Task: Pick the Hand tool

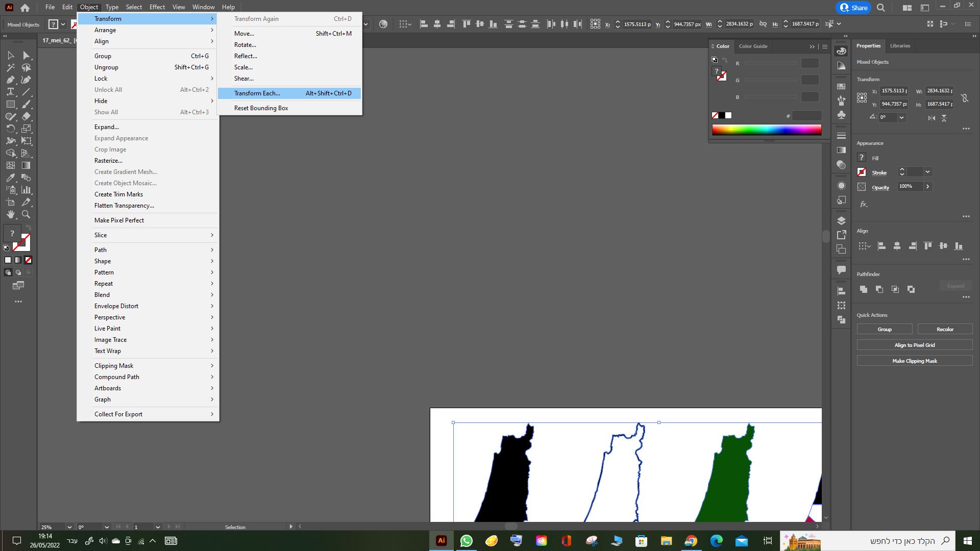Action: pyautogui.click(x=10, y=215)
